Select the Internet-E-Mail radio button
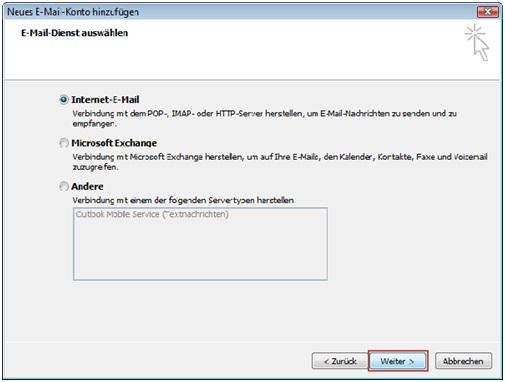The image size is (505, 382). (64, 100)
